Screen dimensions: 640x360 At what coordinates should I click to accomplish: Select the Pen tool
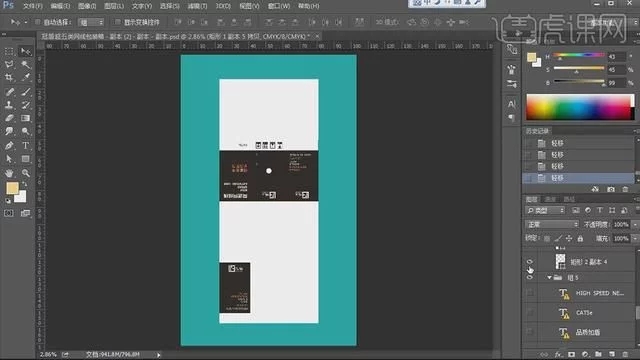click(x=9, y=145)
